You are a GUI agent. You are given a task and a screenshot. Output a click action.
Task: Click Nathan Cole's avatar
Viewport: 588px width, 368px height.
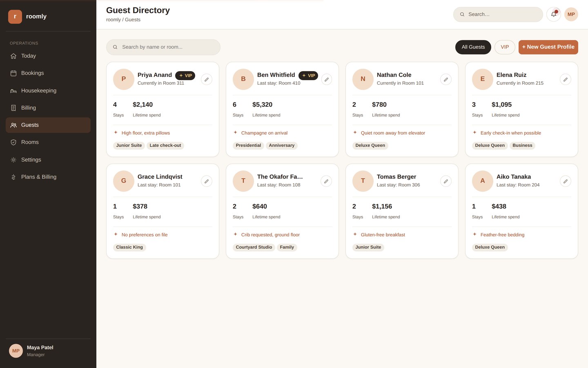pos(363,79)
